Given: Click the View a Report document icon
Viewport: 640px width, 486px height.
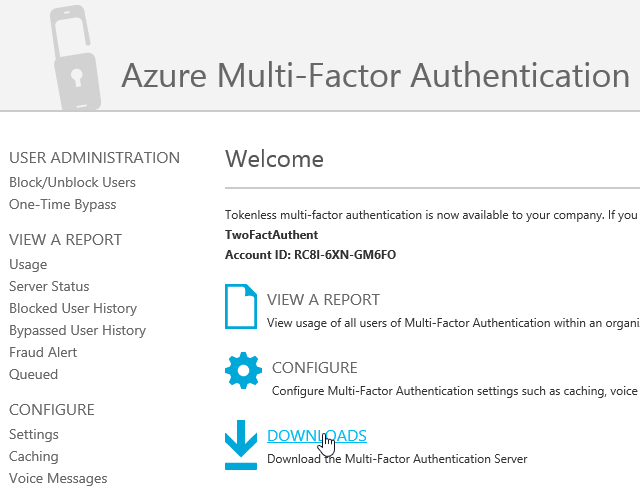Looking at the screenshot, I should (240, 307).
